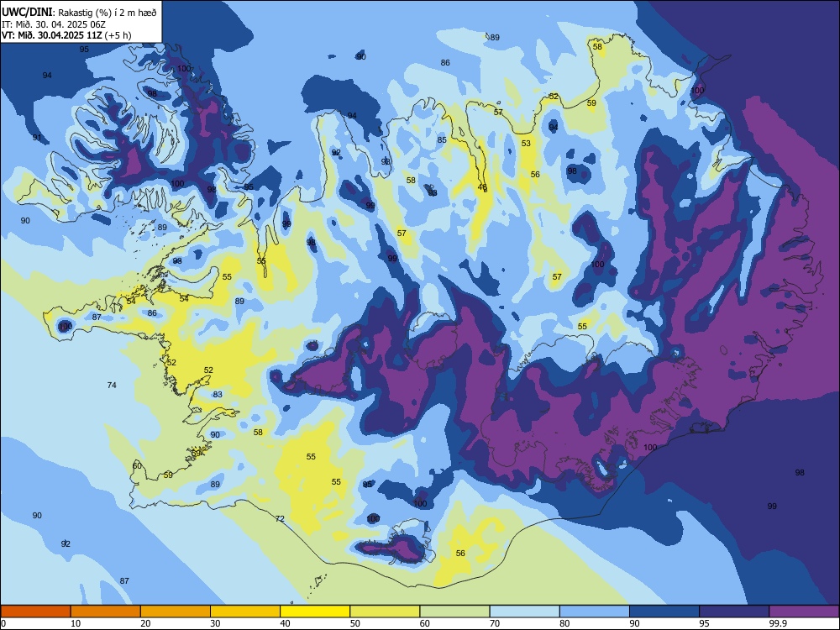Click the '53' humidity value on the map
Image resolution: width=840 pixels, height=630 pixels.
click(526, 143)
